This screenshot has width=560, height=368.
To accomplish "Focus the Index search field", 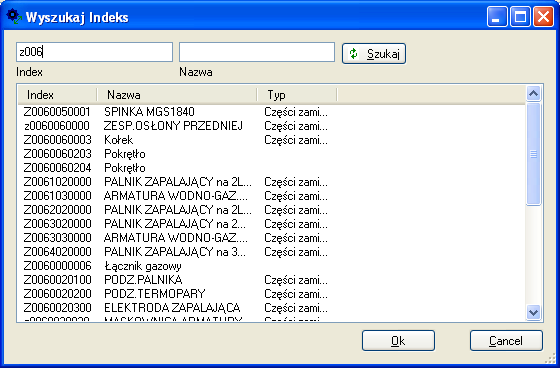I will [x=95, y=52].
